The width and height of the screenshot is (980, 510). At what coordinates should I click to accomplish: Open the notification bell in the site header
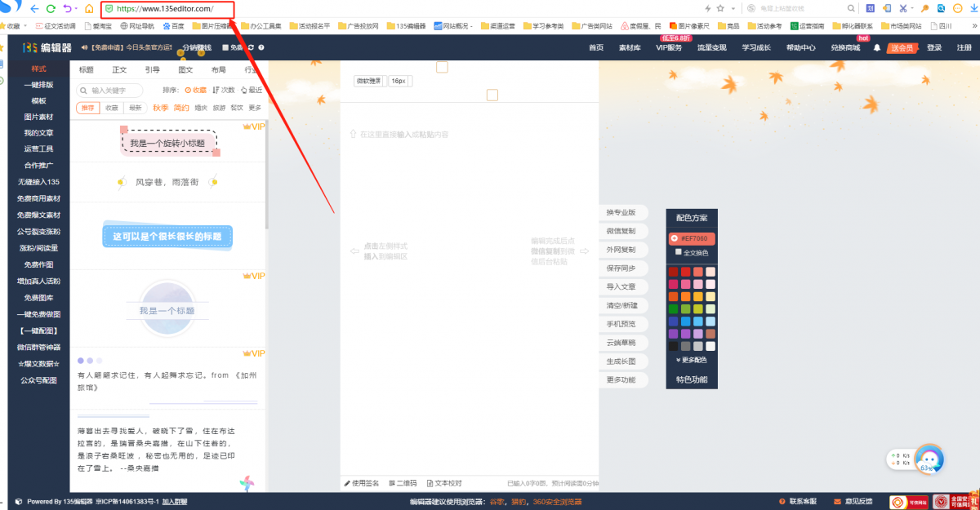coord(877,47)
